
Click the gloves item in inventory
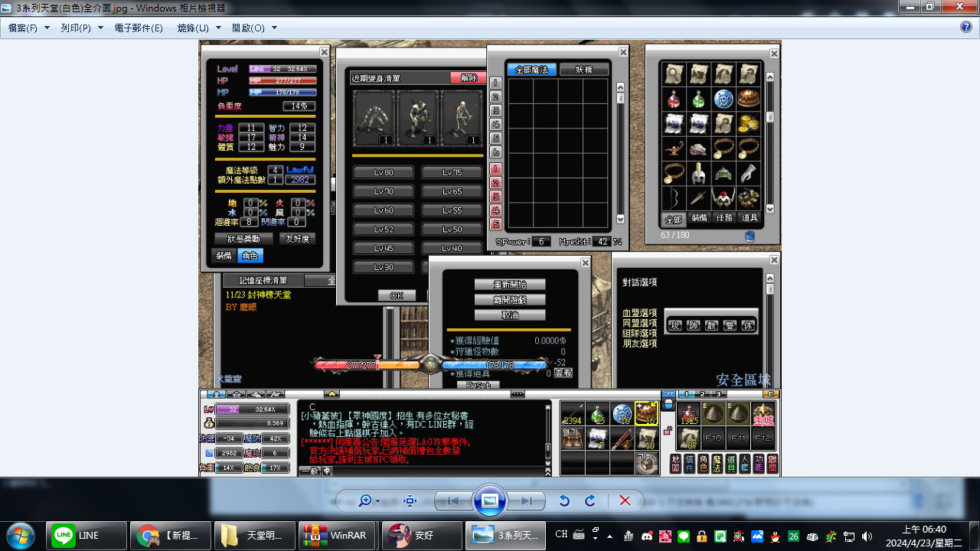point(750,173)
